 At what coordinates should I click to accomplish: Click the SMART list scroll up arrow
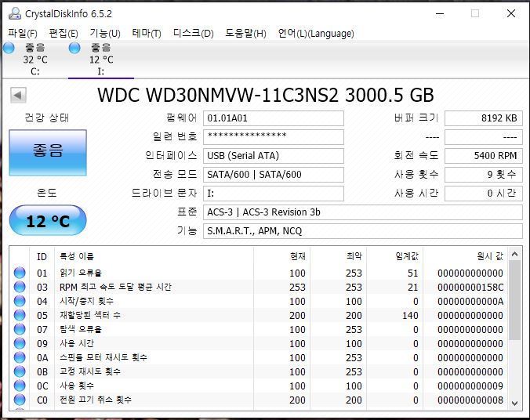pyautogui.click(x=515, y=254)
